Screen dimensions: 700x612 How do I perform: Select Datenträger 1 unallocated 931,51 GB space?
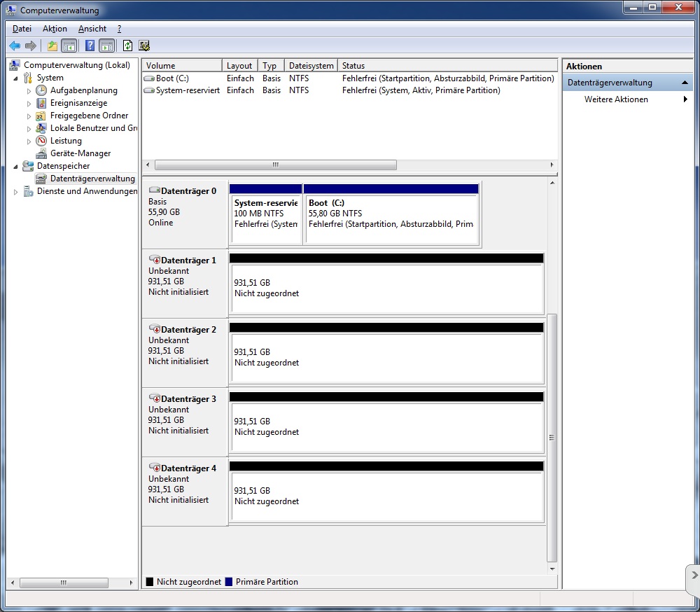coord(386,284)
